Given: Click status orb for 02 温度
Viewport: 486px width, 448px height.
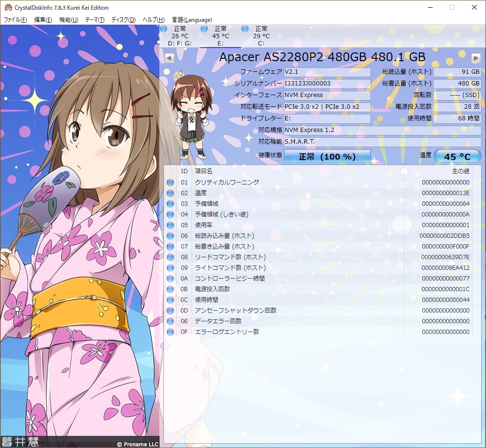Looking at the screenshot, I should [x=170, y=193].
